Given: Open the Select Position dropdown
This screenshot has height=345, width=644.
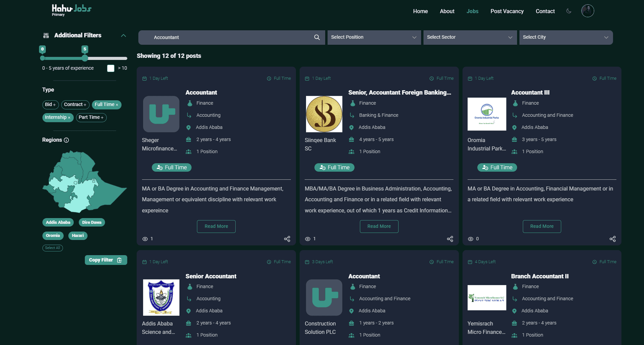Looking at the screenshot, I should [374, 37].
